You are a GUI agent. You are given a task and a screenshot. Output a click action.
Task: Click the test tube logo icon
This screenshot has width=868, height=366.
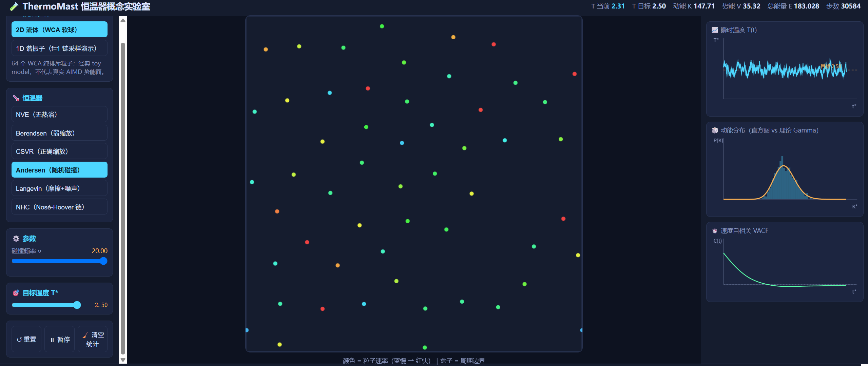tap(14, 6)
